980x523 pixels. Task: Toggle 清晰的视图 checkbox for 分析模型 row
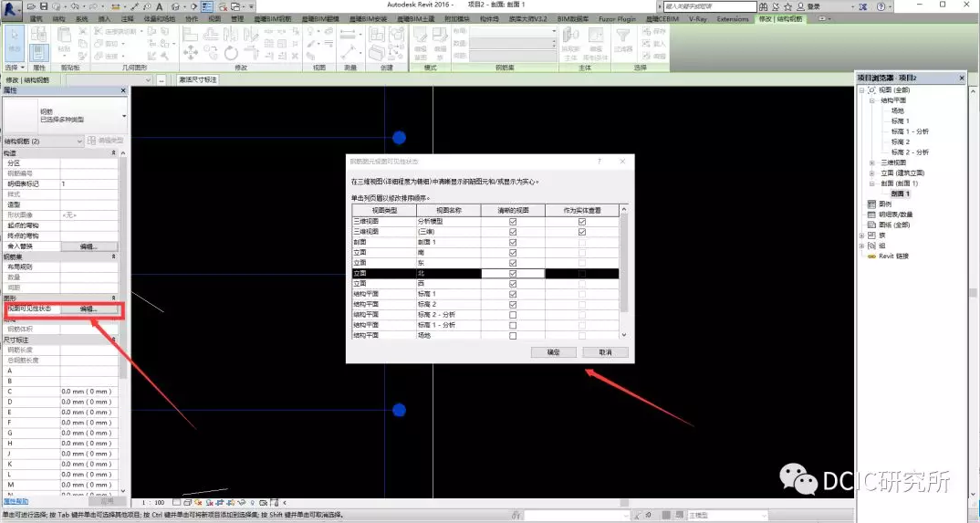(513, 221)
